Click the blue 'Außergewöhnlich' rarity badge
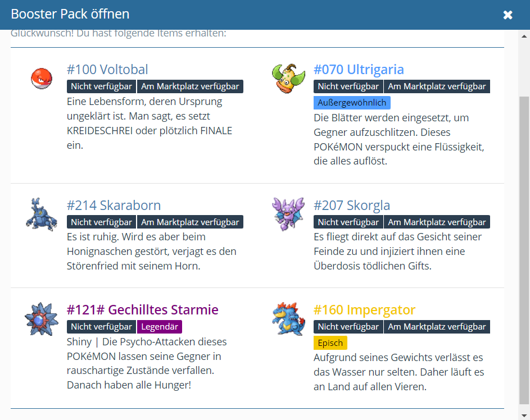The height and width of the screenshot is (420, 530). coord(352,103)
